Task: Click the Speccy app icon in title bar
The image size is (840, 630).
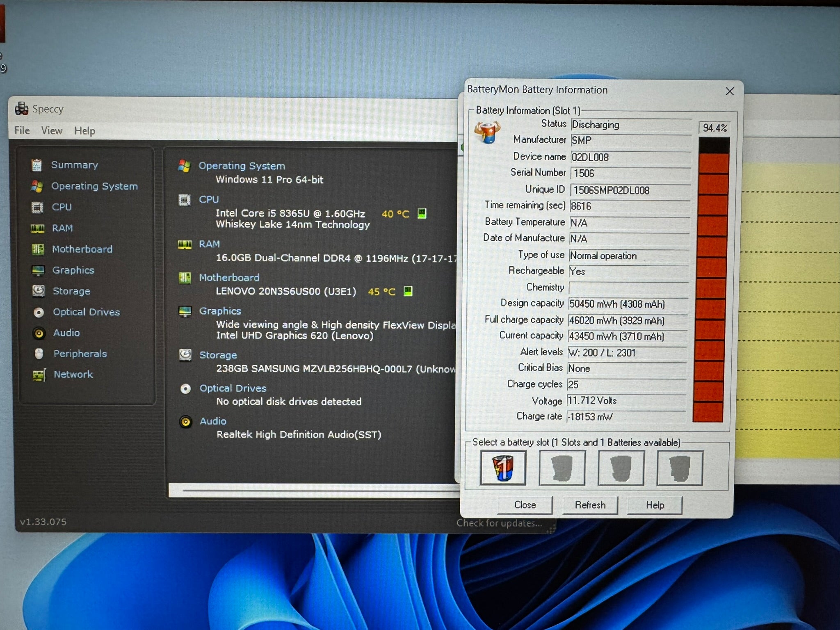Action: [21, 109]
